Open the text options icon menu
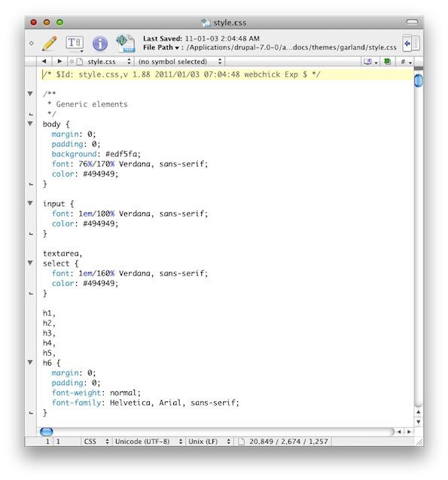 pyautogui.click(x=75, y=43)
